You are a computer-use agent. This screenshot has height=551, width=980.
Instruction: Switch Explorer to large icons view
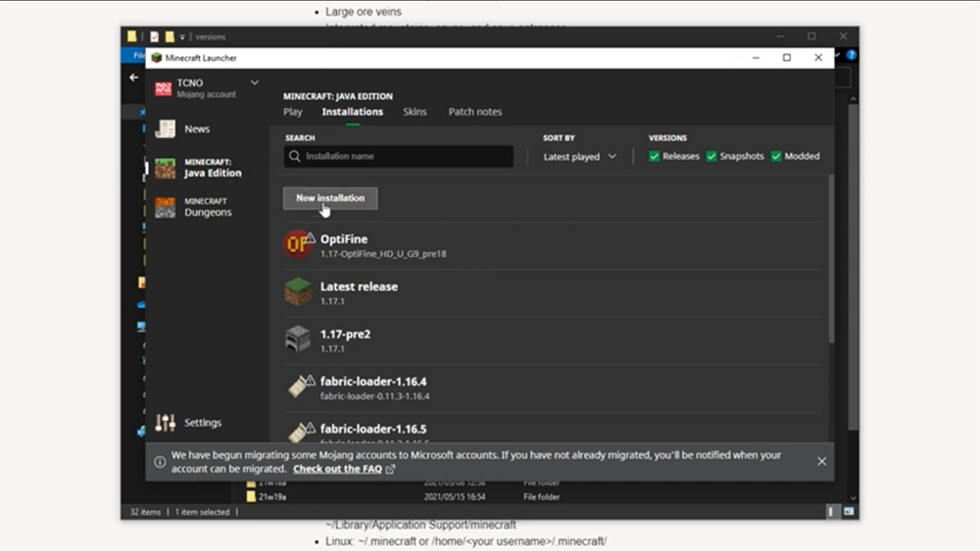849,512
